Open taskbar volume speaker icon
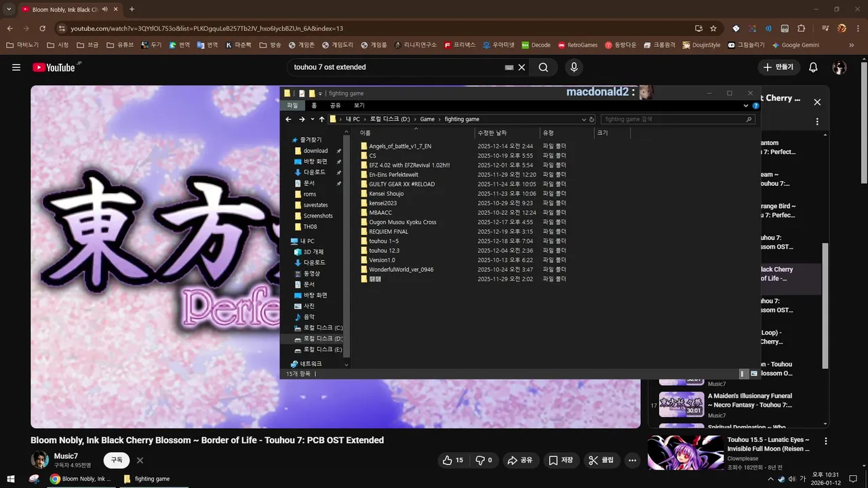 (791, 479)
